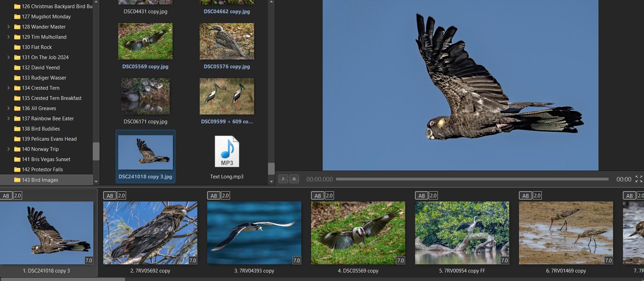Open the 127 Mugshot Monday folder
Image resolution: width=644 pixels, height=281 pixels.
(x=42, y=16)
